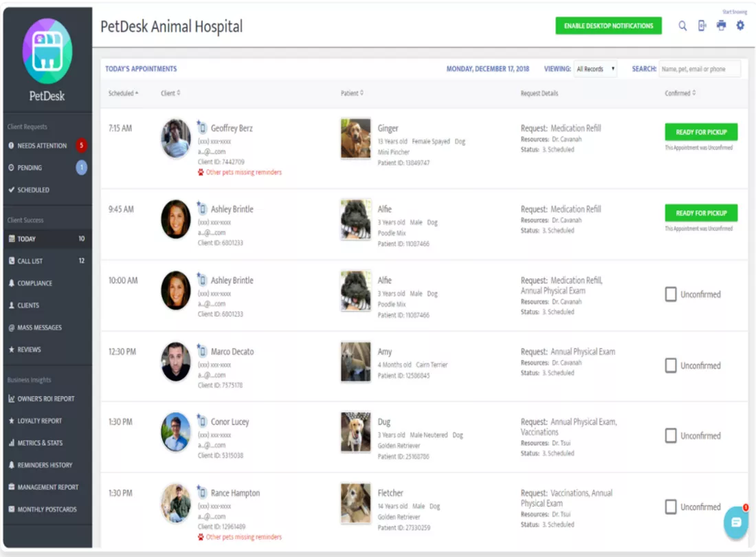Click the 12:30 PM scheduled time
The width and height of the screenshot is (756, 557).
[x=122, y=351]
